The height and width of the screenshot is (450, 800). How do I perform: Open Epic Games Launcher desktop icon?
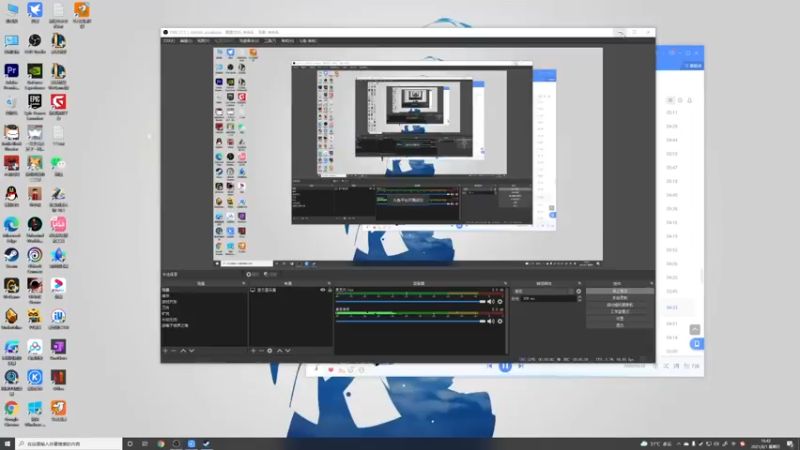pos(35,107)
